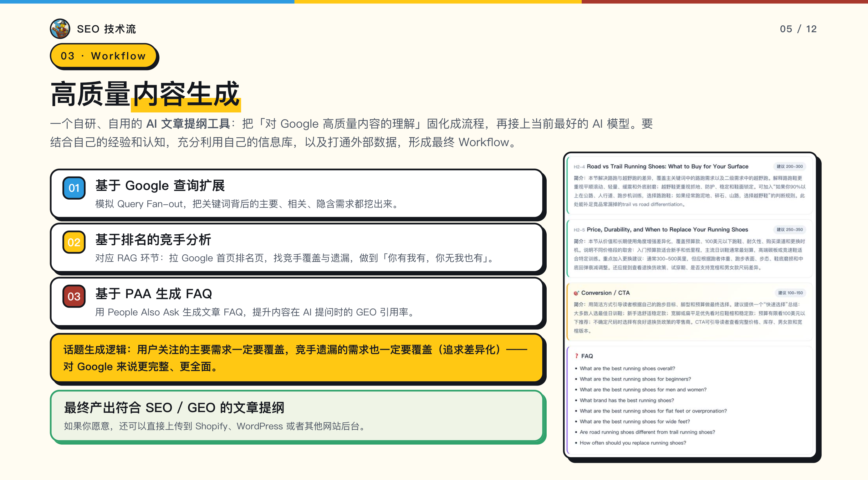Open the '基于 PAA 生成 FAQ' card heading
Screen dimensions: 868x480
click(x=154, y=294)
